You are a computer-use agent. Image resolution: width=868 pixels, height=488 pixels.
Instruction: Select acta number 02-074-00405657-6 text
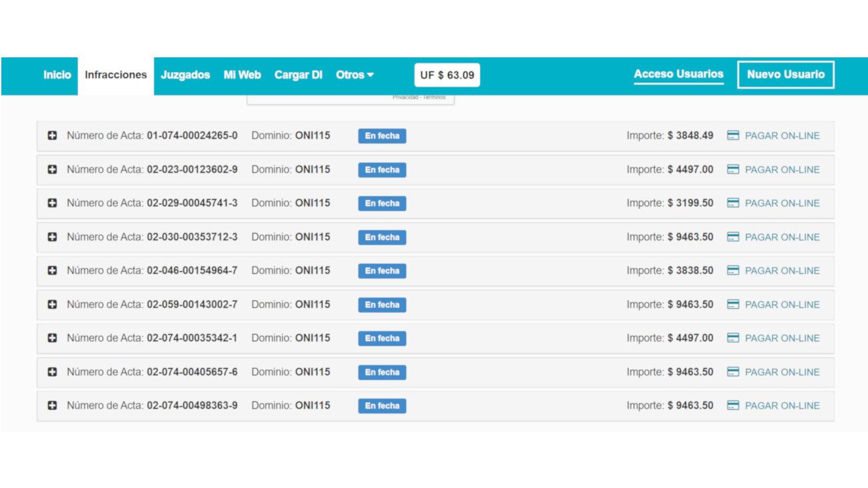click(x=192, y=371)
